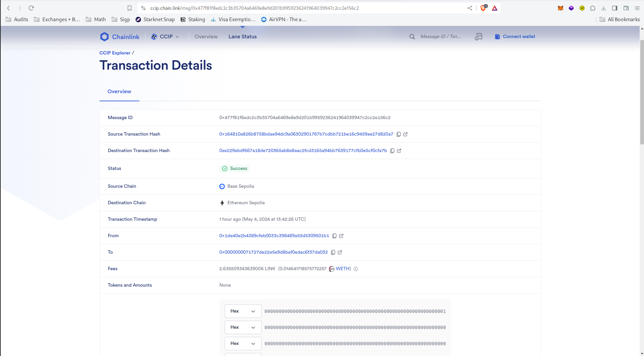
Task: Click the CCIP Explorer breadcrumb link
Action: coord(115,53)
